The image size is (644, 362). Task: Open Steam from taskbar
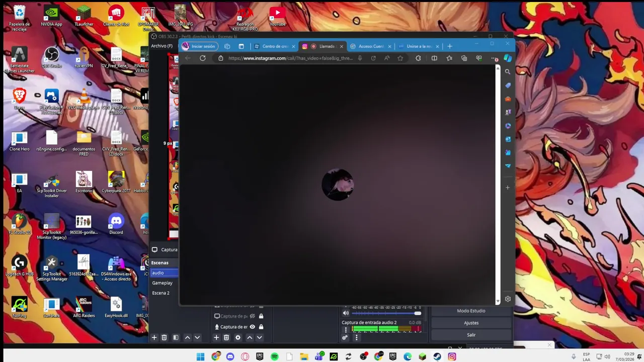coord(437,356)
